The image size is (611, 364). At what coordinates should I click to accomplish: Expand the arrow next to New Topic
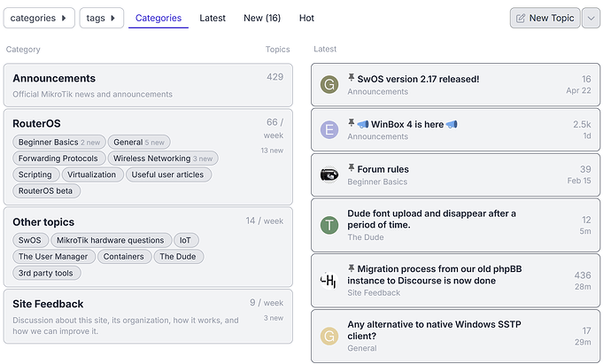tap(591, 18)
